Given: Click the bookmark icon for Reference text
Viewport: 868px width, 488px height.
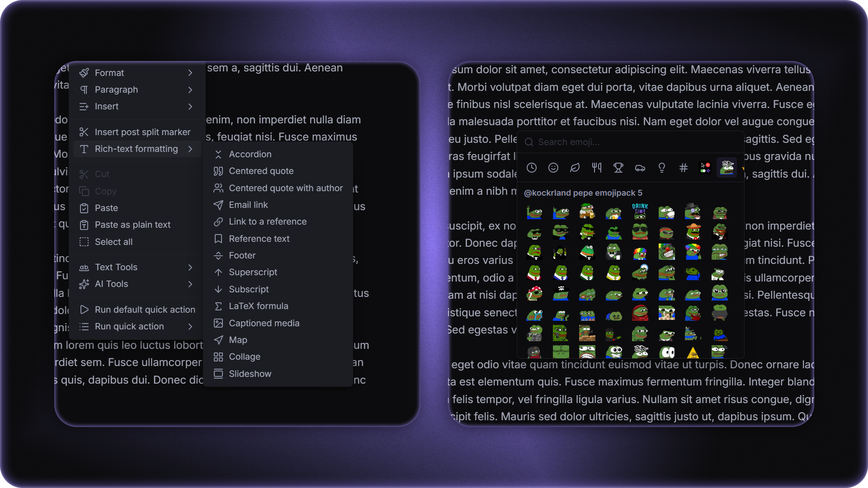Looking at the screenshot, I should [x=218, y=239].
